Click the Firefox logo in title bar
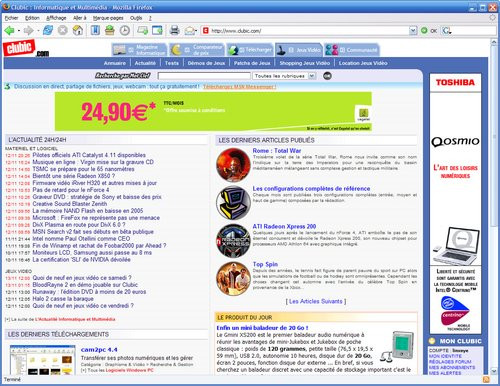Image resolution: width=500 pixels, height=386 pixels. 6,7
